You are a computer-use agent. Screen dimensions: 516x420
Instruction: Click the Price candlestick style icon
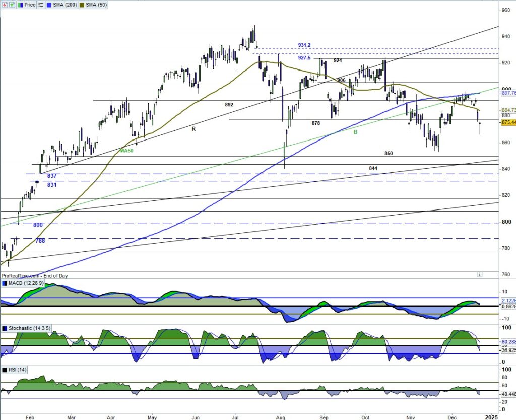(21, 5)
